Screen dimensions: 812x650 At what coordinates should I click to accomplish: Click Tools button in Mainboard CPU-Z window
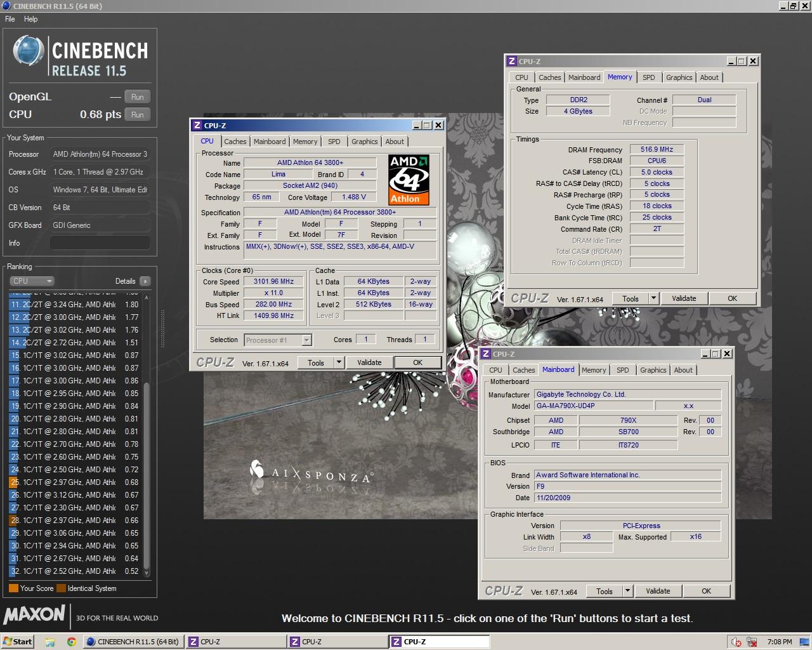(x=605, y=592)
